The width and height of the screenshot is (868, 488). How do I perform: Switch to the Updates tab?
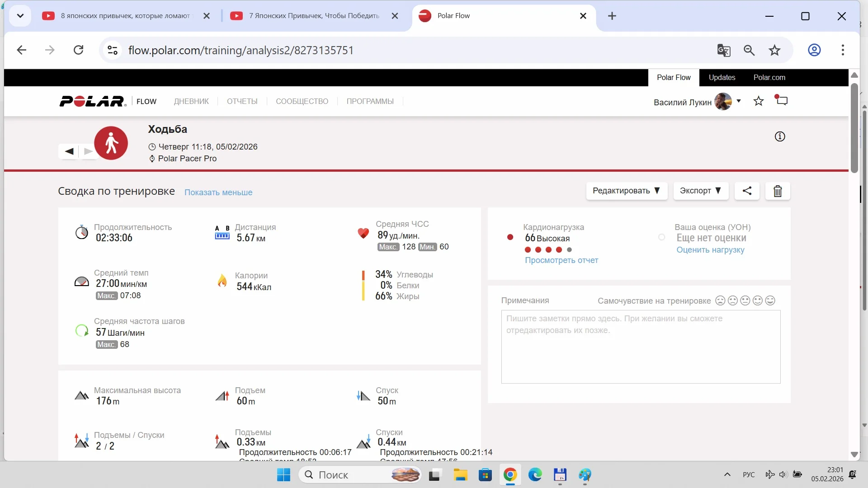pos(722,77)
